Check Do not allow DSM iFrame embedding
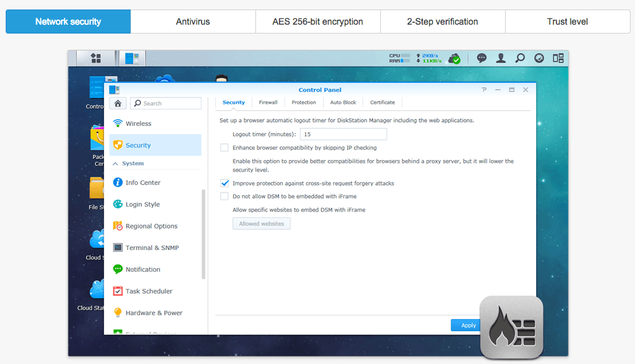Viewport: 635px width, 364px height. pyautogui.click(x=224, y=196)
